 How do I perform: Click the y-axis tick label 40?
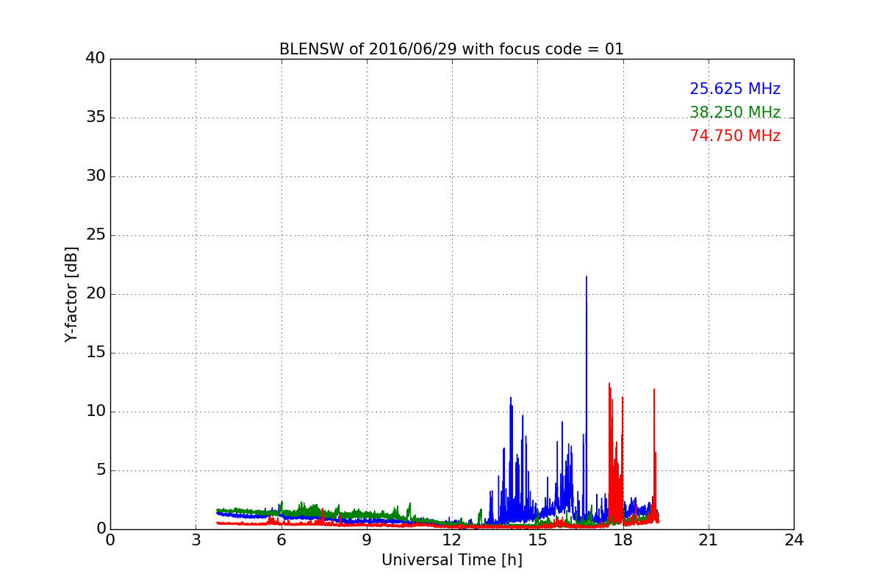point(96,59)
